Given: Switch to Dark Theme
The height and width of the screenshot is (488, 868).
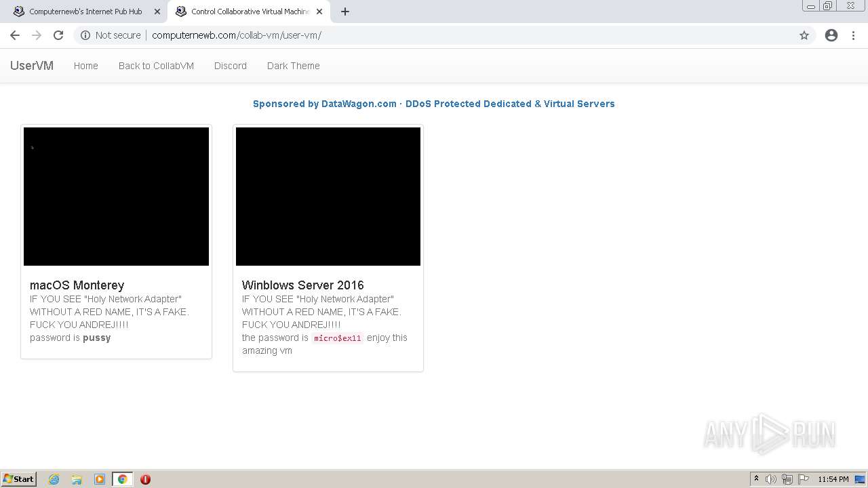Looking at the screenshot, I should (294, 66).
